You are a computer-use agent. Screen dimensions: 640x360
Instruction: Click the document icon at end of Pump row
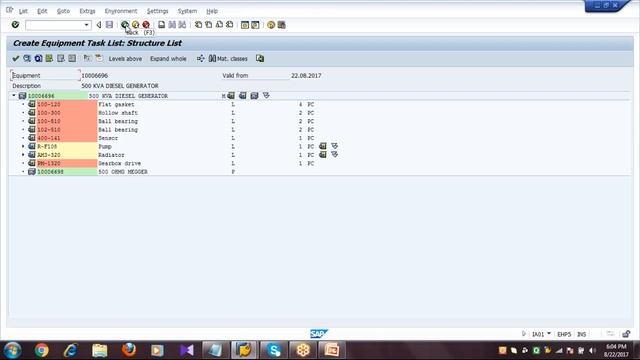point(322,146)
